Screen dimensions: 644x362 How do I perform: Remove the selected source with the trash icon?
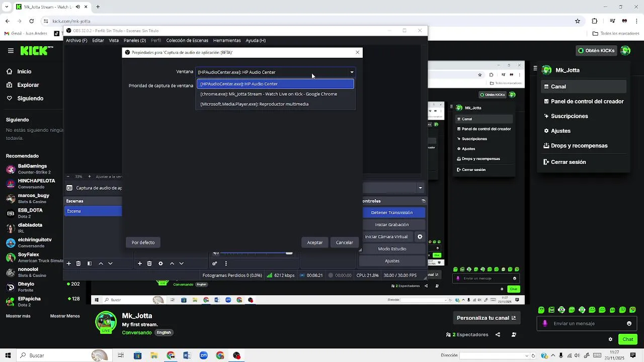149,263
